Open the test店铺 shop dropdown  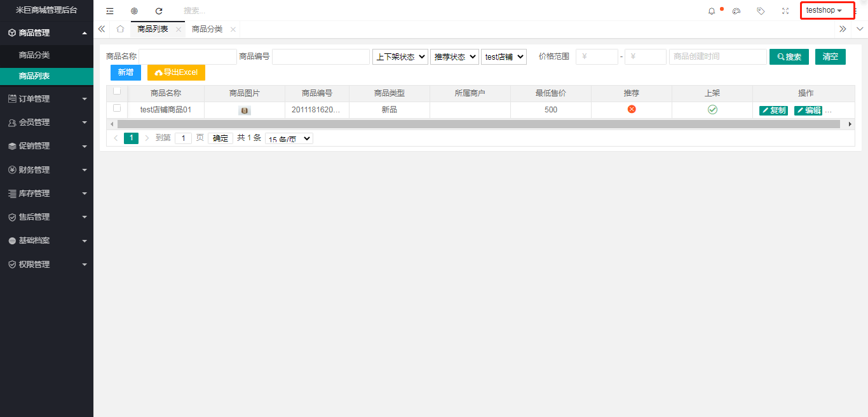pos(504,56)
